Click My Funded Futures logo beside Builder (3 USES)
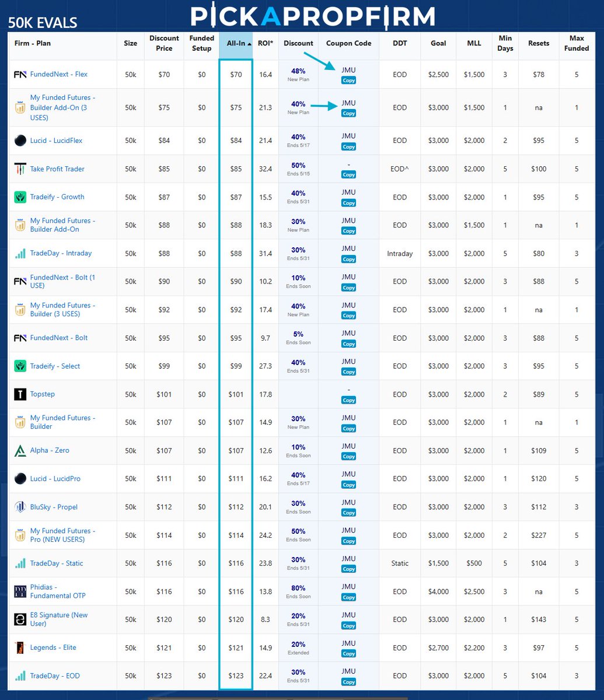 pos(20,310)
